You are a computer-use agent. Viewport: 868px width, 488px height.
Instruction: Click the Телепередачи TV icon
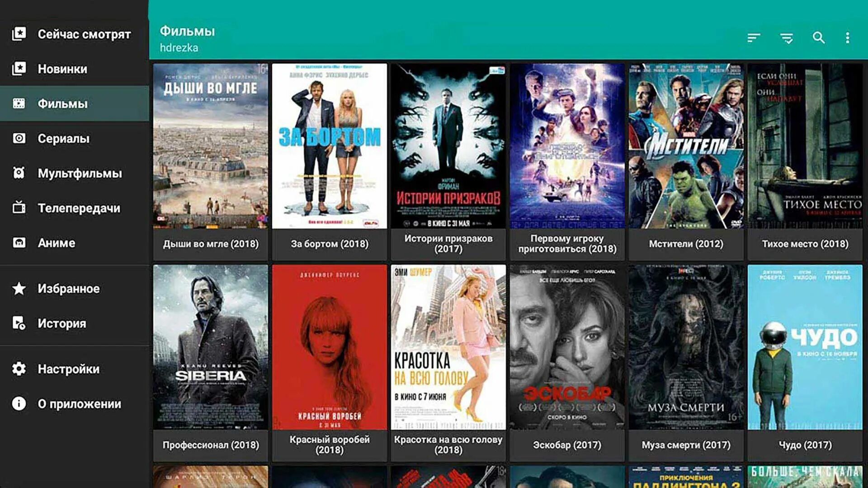click(19, 208)
